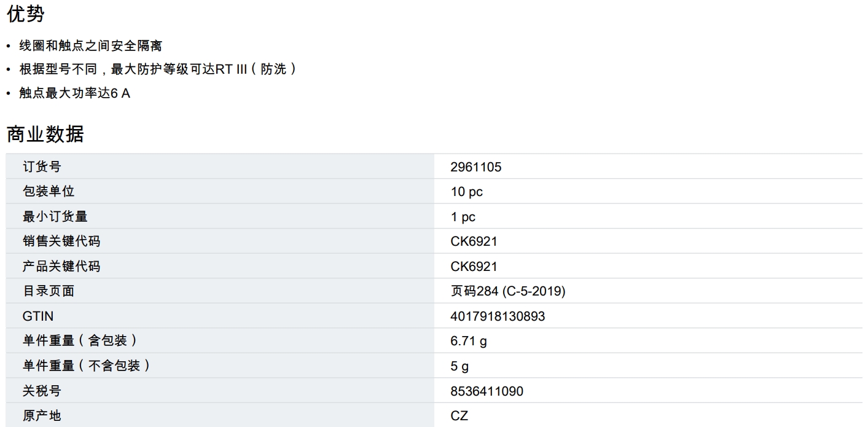Click the country of origin value CZ
This screenshot has height=427, width=868.
[459, 416]
